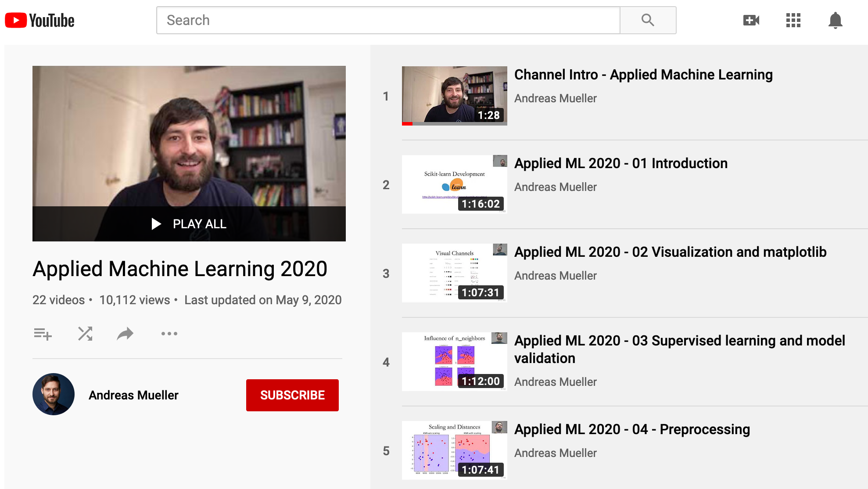The width and height of the screenshot is (868, 489).
Task: Click red progress bar on Channel Intro thumbnail
Action: [407, 124]
